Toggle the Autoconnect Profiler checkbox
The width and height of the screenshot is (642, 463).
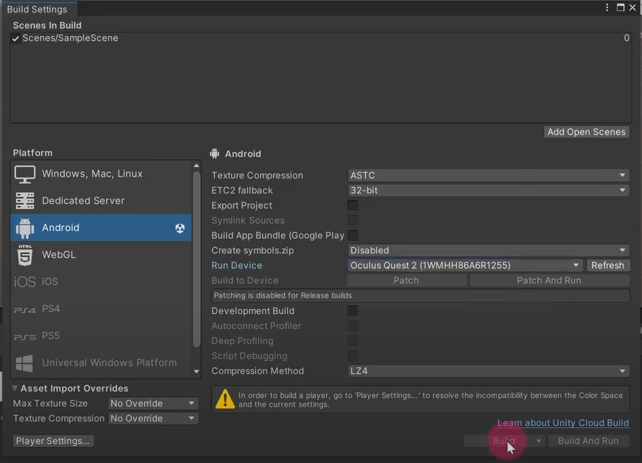(353, 326)
